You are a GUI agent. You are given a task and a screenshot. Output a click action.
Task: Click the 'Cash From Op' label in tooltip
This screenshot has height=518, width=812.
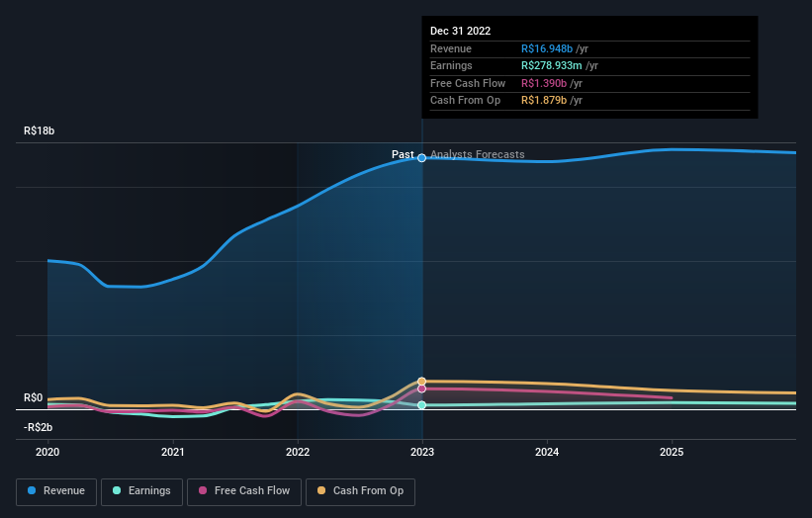pyautogui.click(x=465, y=101)
